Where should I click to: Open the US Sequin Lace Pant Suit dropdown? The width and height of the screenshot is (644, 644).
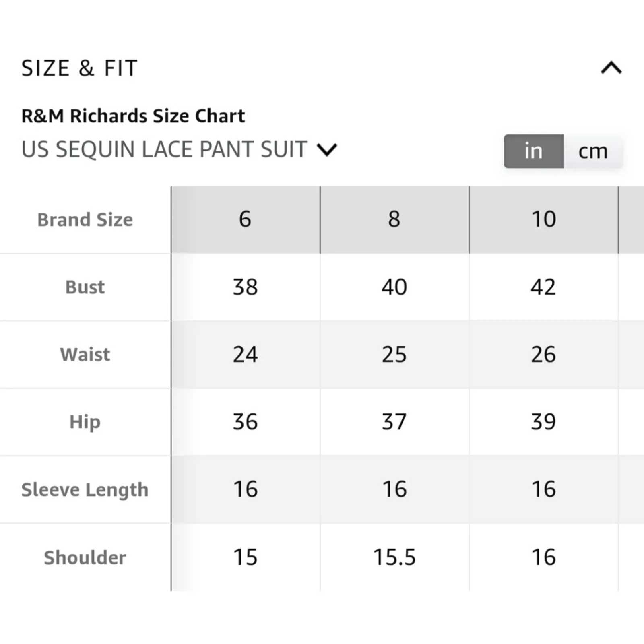[179, 150]
